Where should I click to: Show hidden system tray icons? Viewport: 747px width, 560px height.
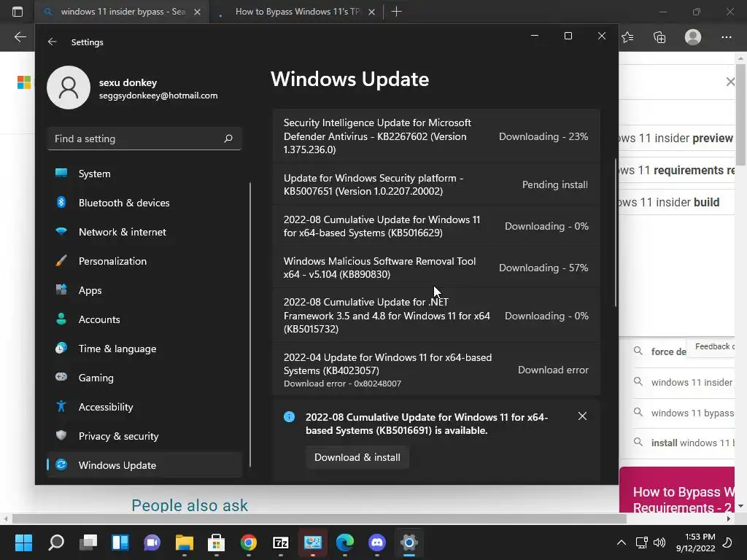(x=622, y=542)
